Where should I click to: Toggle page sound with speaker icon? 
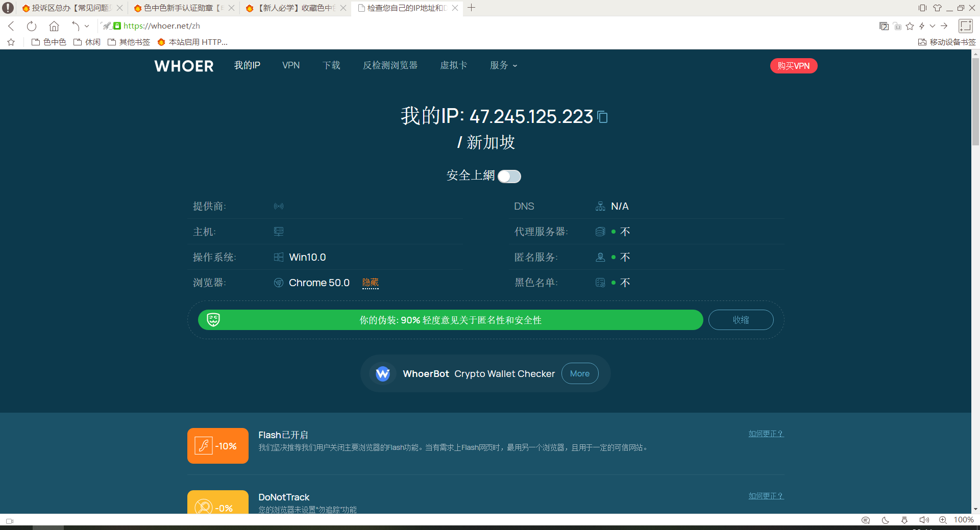[x=924, y=520]
